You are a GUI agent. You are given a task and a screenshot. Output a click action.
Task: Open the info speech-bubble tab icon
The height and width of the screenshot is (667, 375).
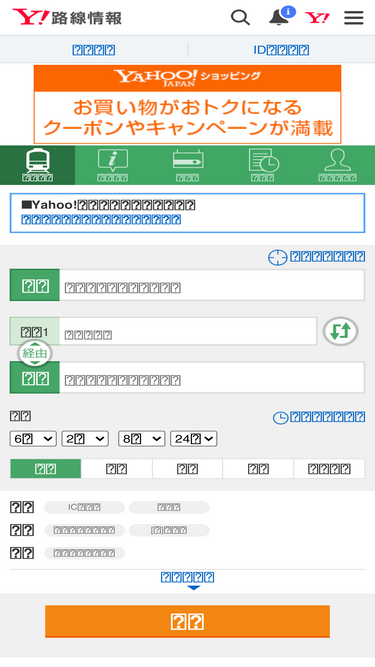coord(112,165)
